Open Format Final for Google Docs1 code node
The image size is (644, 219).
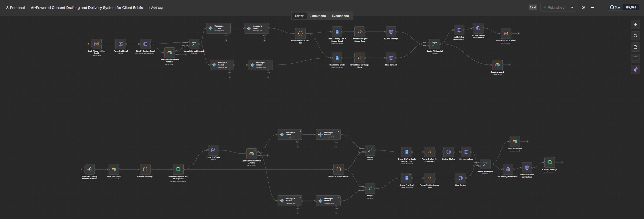429,178
